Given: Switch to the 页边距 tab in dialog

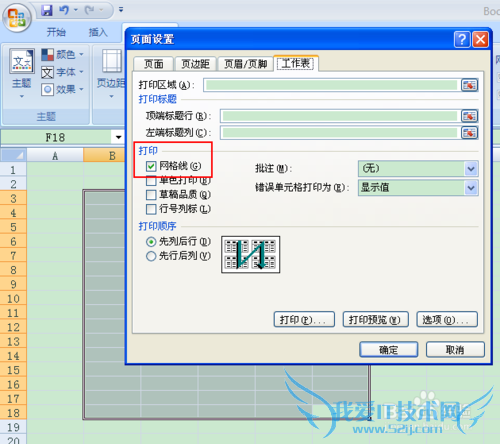Looking at the screenshot, I should (195, 64).
